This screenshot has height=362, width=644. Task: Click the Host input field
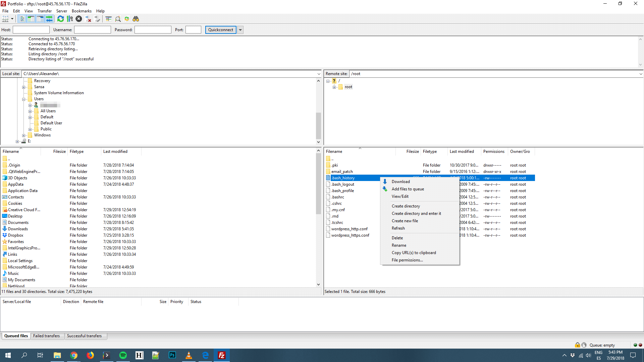tap(31, 29)
